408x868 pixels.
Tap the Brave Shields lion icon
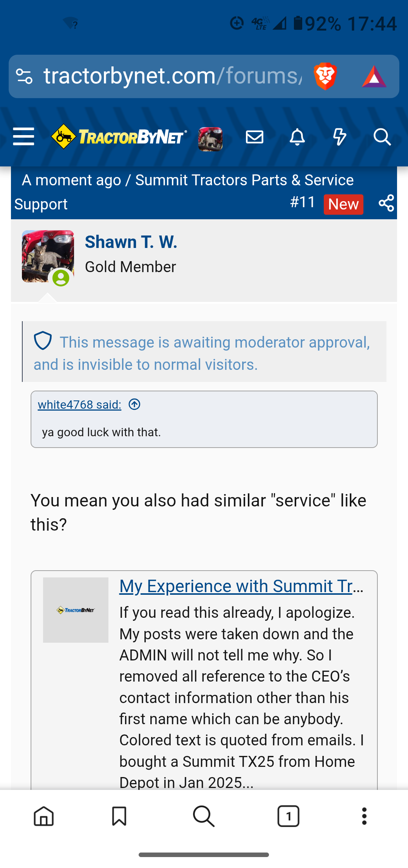(x=325, y=76)
